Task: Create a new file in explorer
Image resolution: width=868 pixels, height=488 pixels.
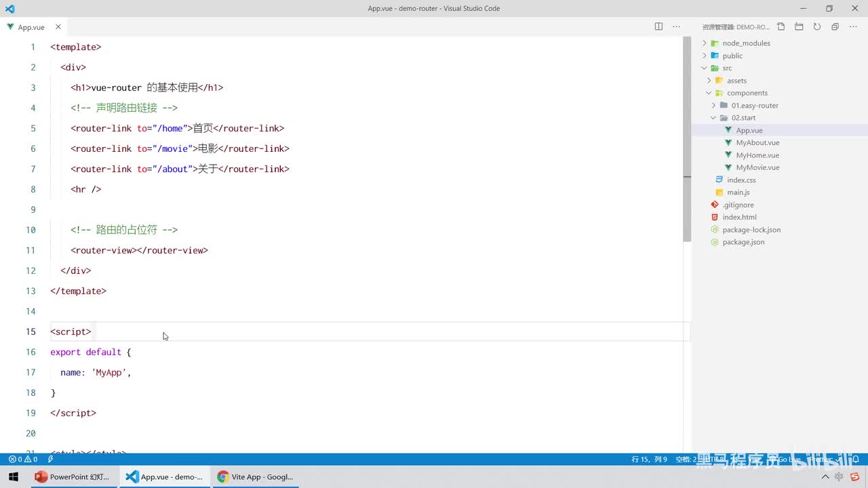Action: pos(781,27)
